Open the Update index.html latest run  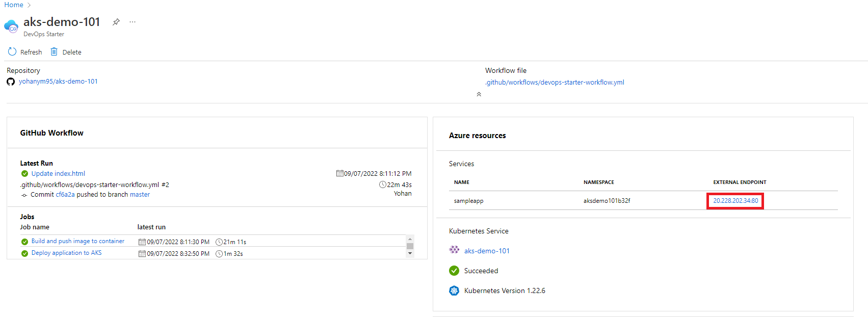click(x=58, y=174)
